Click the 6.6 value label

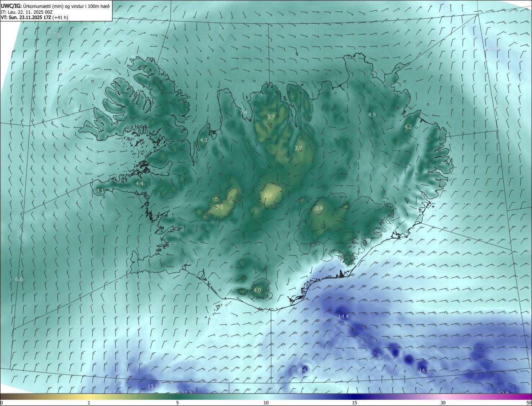click(x=19, y=279)
